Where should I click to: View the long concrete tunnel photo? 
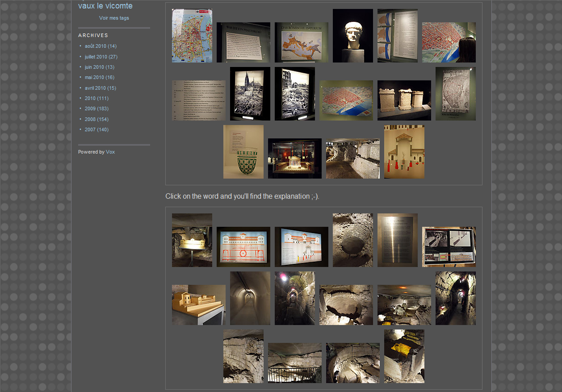[250, 298]
